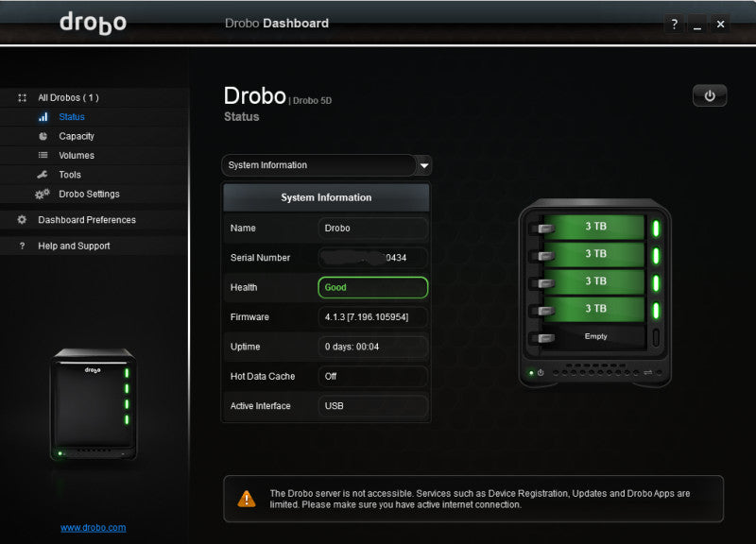
Task: Select All Drobos (1) in sidebar
Action: [x=68, y=98]
